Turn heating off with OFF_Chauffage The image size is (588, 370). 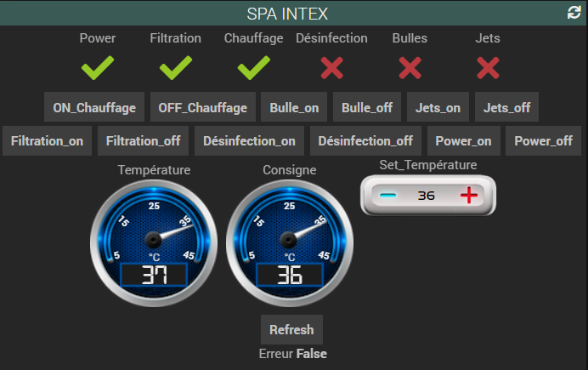(203, 107)
